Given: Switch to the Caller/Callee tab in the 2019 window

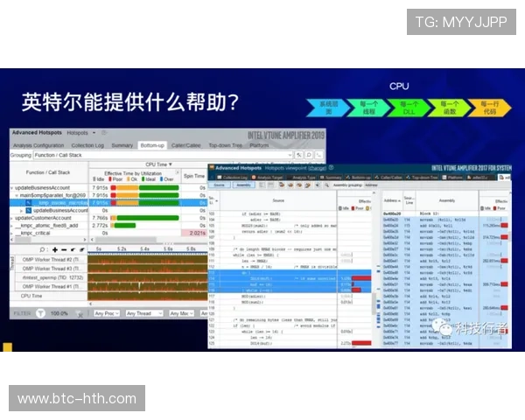Looking at the screenshot, I should point(185,145).
